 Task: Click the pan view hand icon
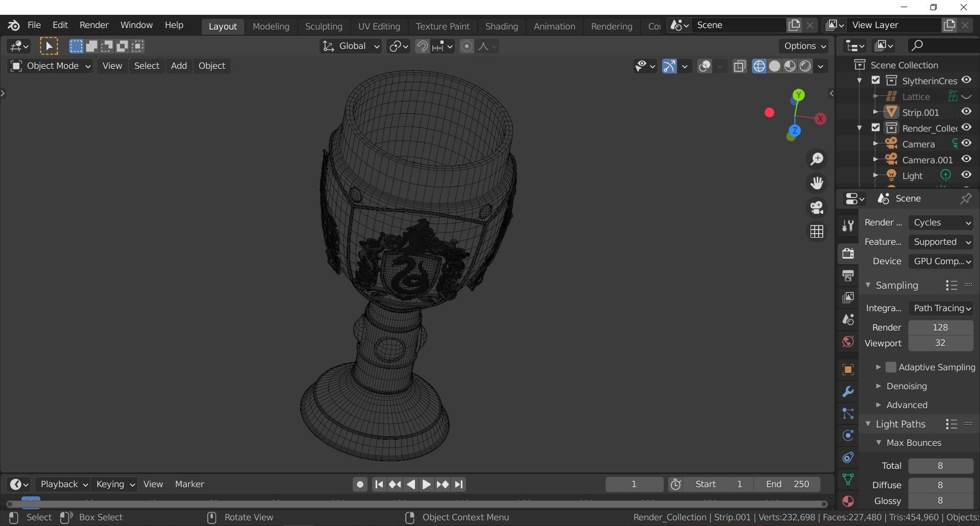click(x=817, y=183)
